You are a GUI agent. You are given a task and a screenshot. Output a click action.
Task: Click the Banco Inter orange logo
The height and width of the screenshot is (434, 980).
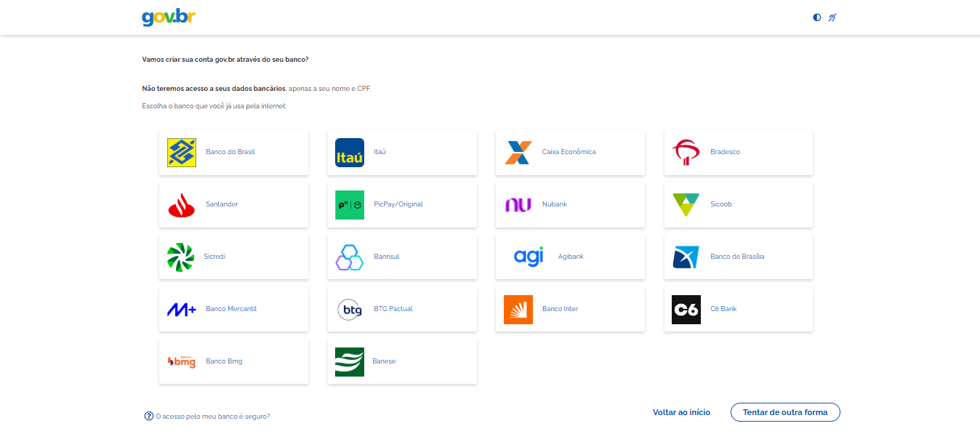click(518, 310)
